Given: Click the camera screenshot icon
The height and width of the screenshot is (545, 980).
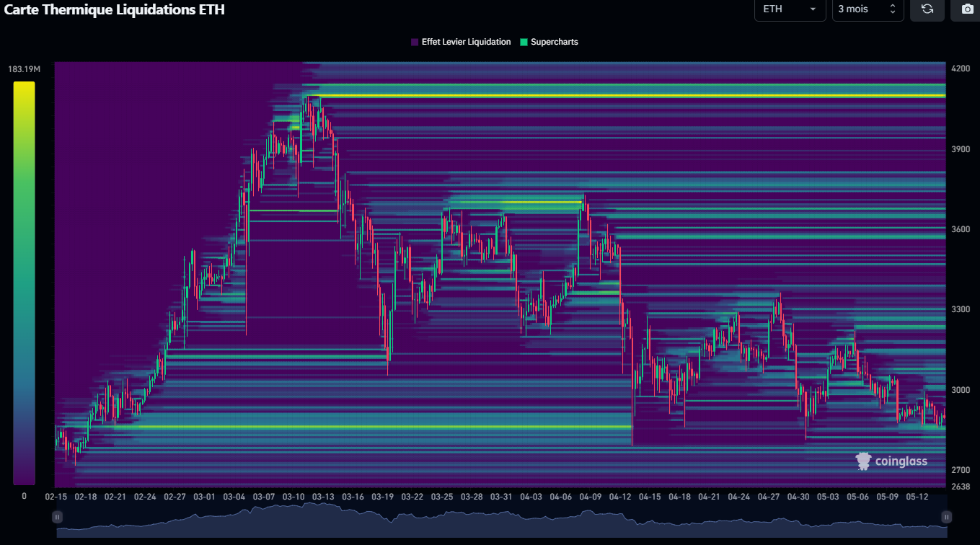Looking at the screenshot, I should click(x=967, y=10).
